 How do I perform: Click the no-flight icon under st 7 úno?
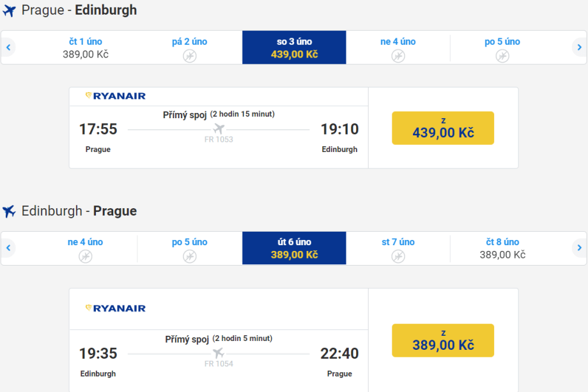click(x=398, y=256)
